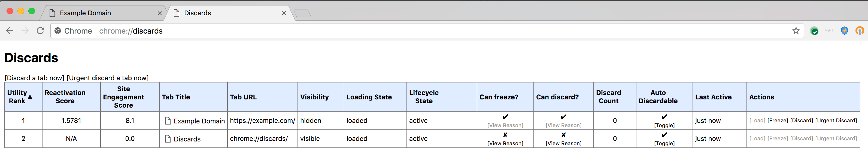
Task: Click the green checkmark extension icon
Action: pyautogui.click(x=814, y=31)
